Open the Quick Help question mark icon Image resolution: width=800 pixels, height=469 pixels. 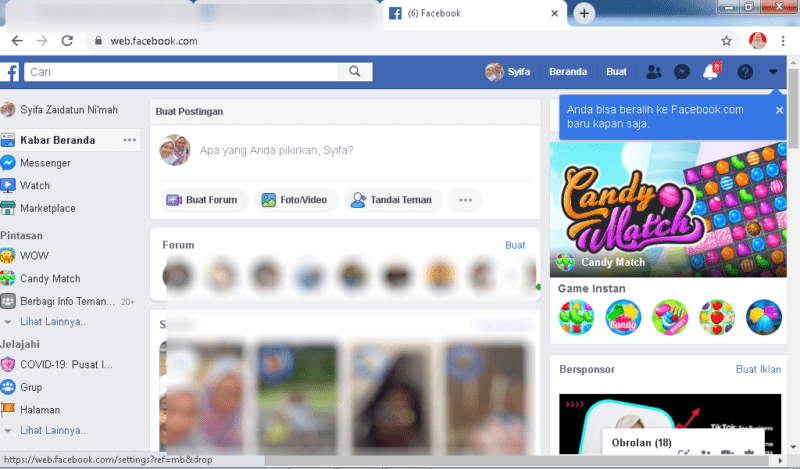745,72
